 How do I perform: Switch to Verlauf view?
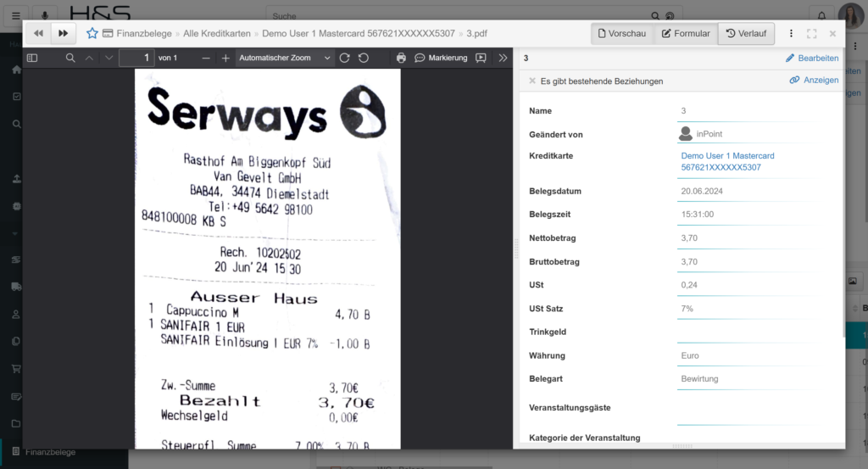tap(746, 33)
